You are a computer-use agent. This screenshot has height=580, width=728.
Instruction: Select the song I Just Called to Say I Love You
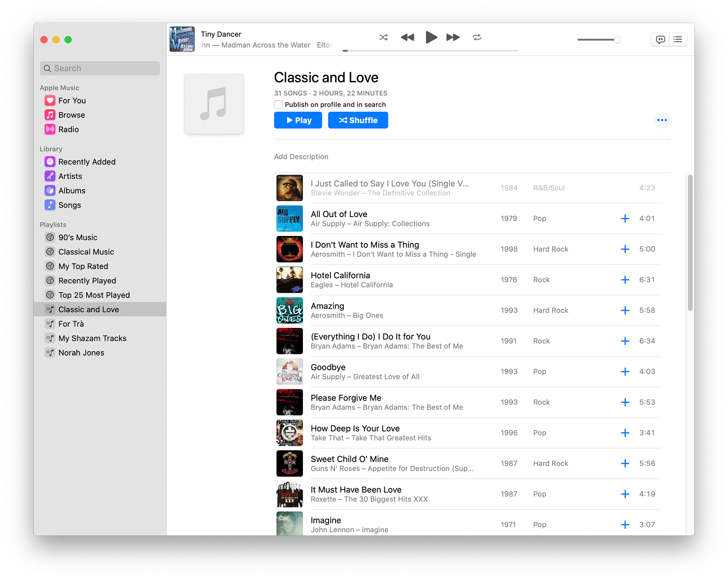coord(390,184)
